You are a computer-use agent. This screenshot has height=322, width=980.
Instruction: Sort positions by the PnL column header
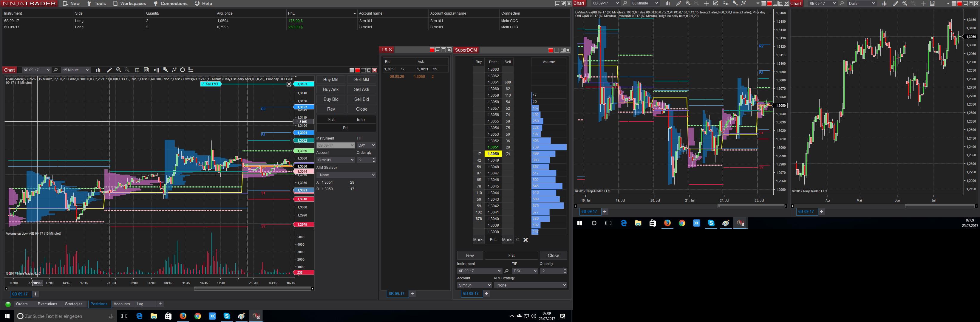coord(321,13)
